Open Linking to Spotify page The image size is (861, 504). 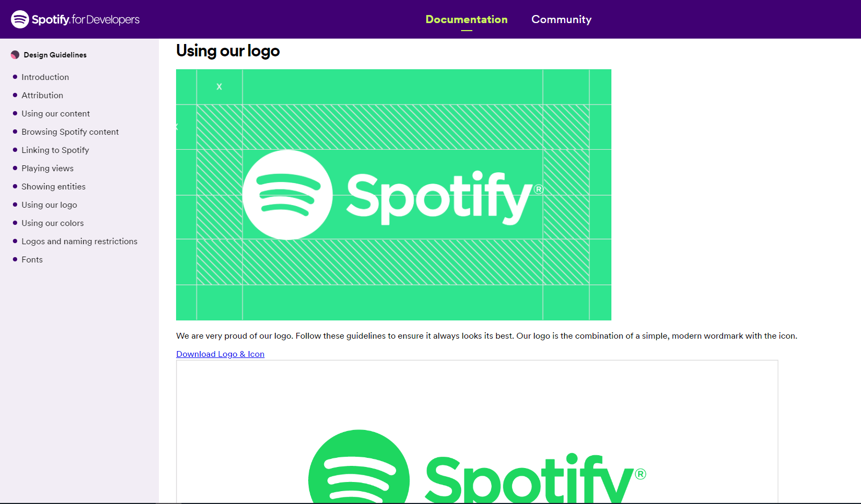tap(55, 150)
